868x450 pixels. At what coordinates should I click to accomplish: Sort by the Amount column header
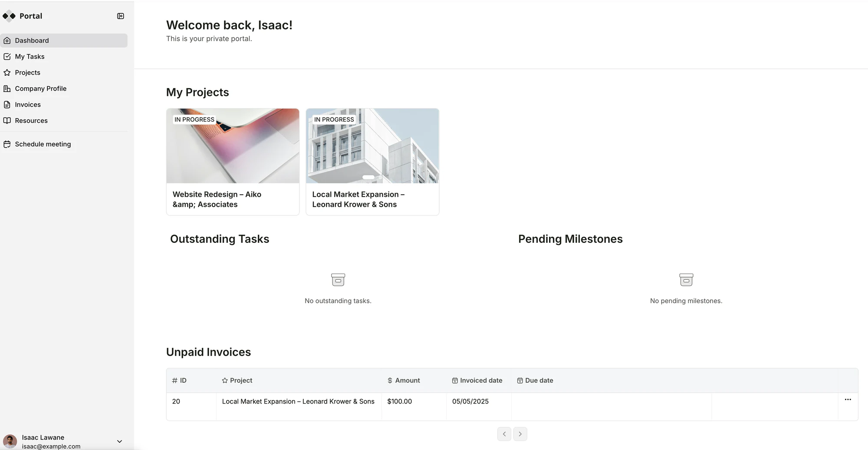point(414,381)
